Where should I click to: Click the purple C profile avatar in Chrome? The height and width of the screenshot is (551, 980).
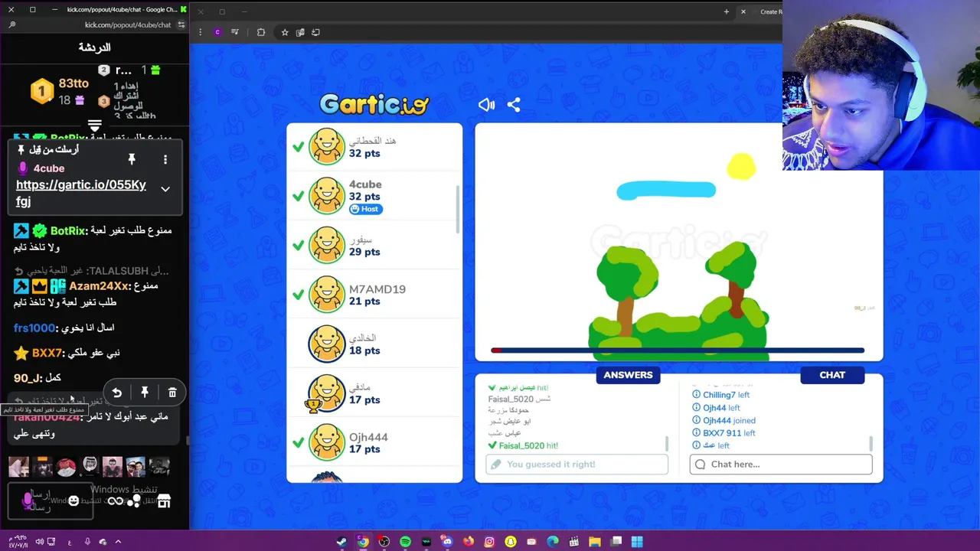217,32
